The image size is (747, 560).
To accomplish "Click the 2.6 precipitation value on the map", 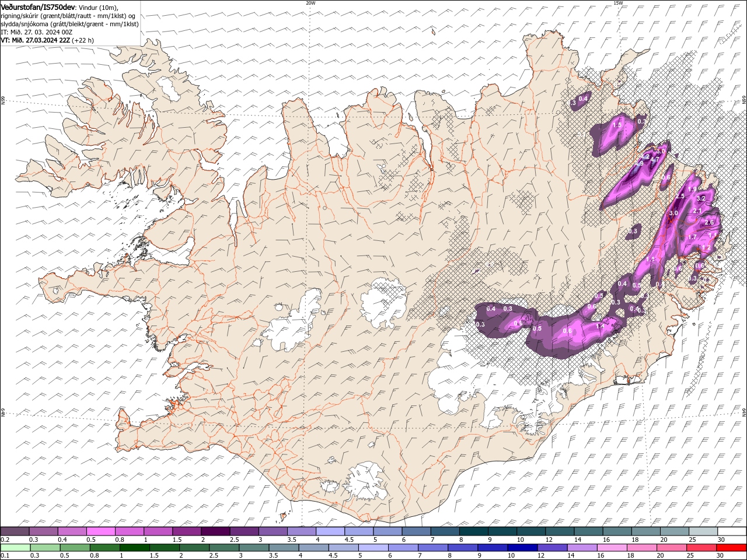I will point(709,222).
